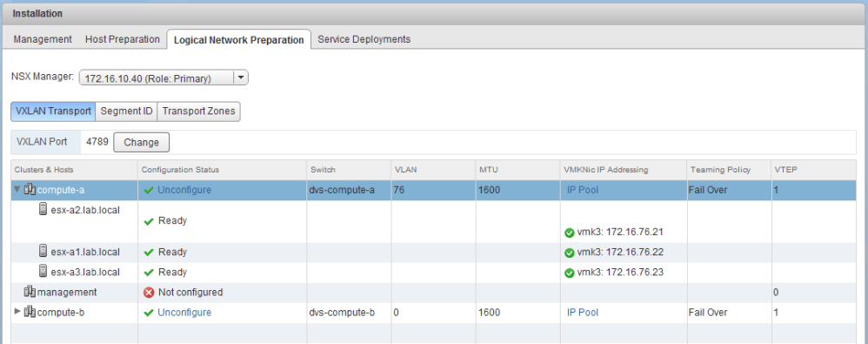Sort by MTU column header
This screenshot has height=344, width=868.
click(517, 170)
